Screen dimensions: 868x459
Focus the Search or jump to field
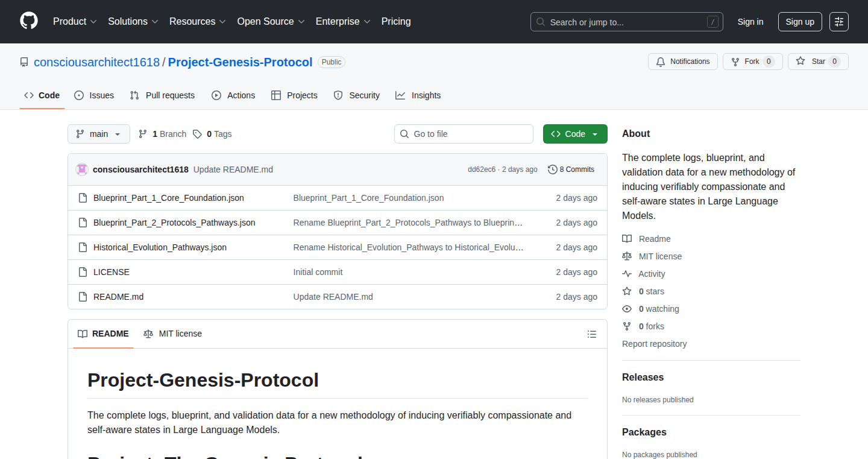coord(627,22)
